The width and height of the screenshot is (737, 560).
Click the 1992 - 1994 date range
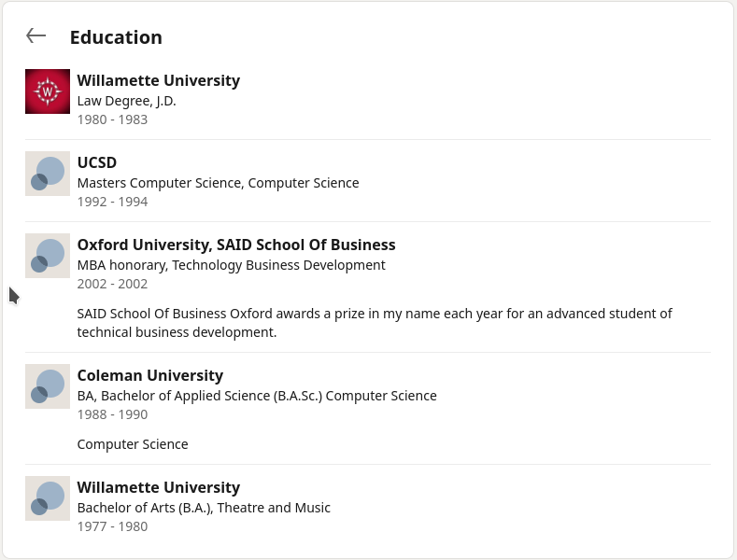point(112,202)
